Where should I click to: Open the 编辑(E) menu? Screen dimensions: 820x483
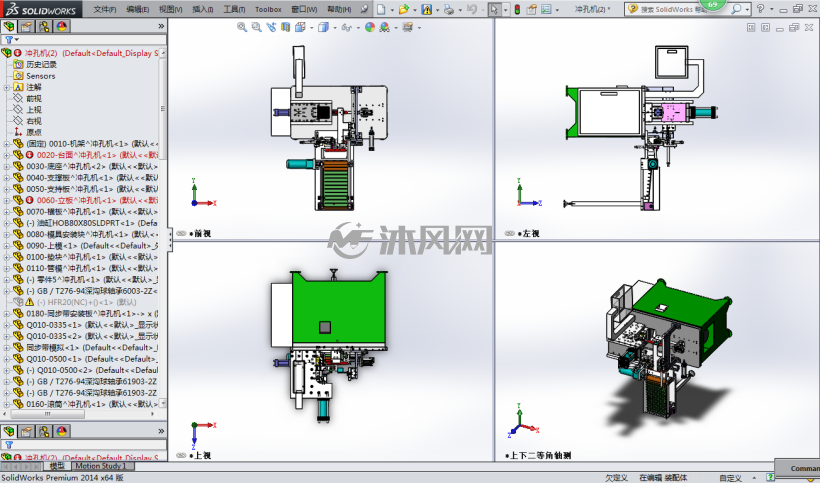point(138,9)
